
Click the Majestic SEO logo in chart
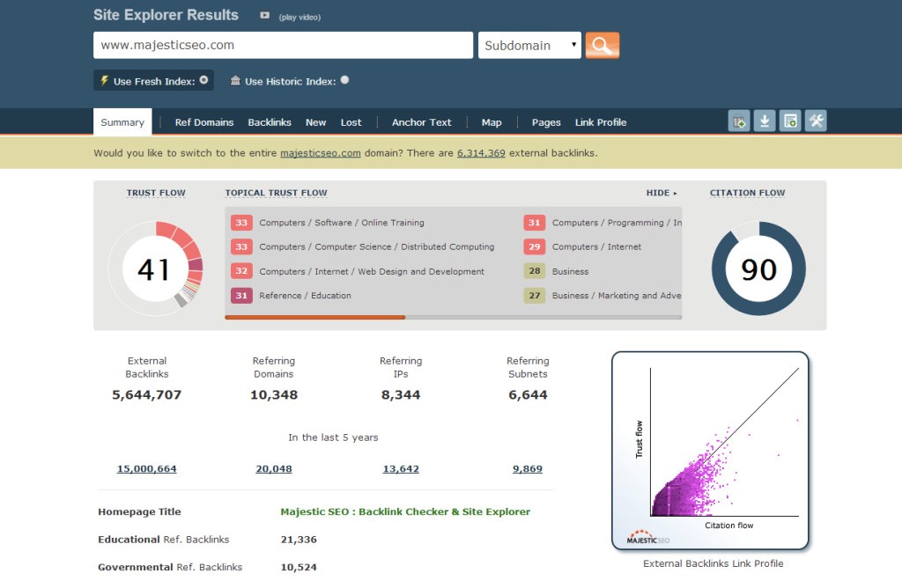click(647, 538)
